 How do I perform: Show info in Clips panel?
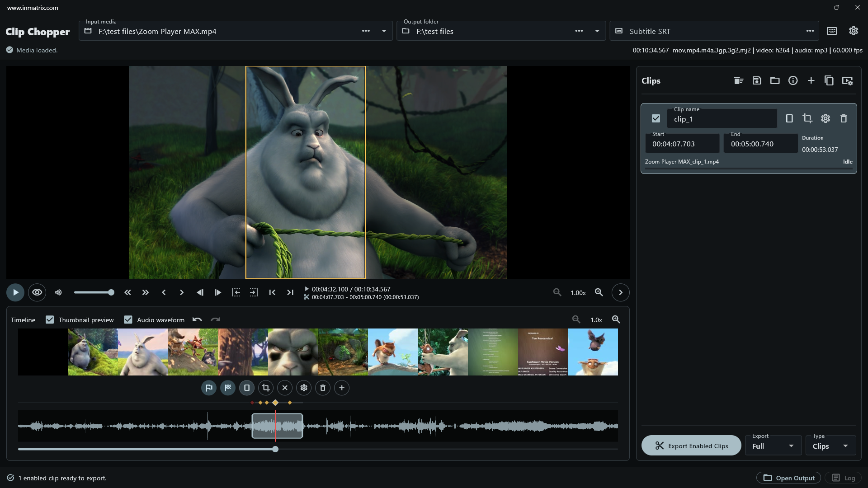[793, 80]
